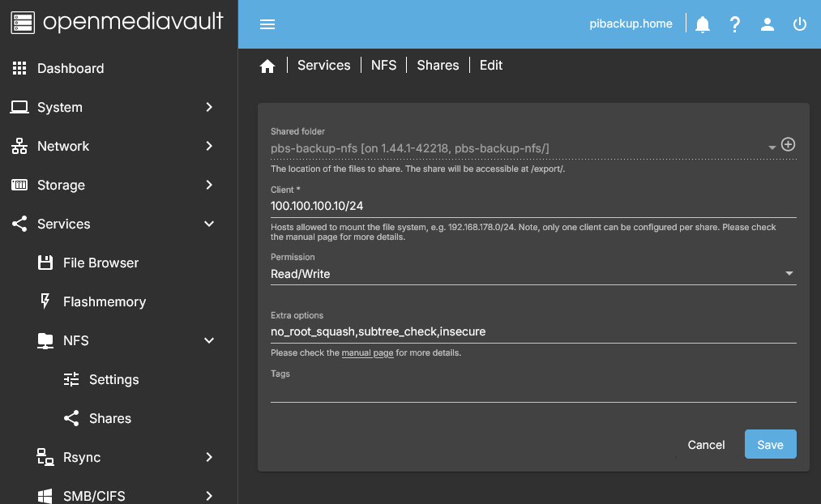The height and width of the screenshot is (504, 821).
Task: Select File Browser under Services
Action: pos(100,263)
